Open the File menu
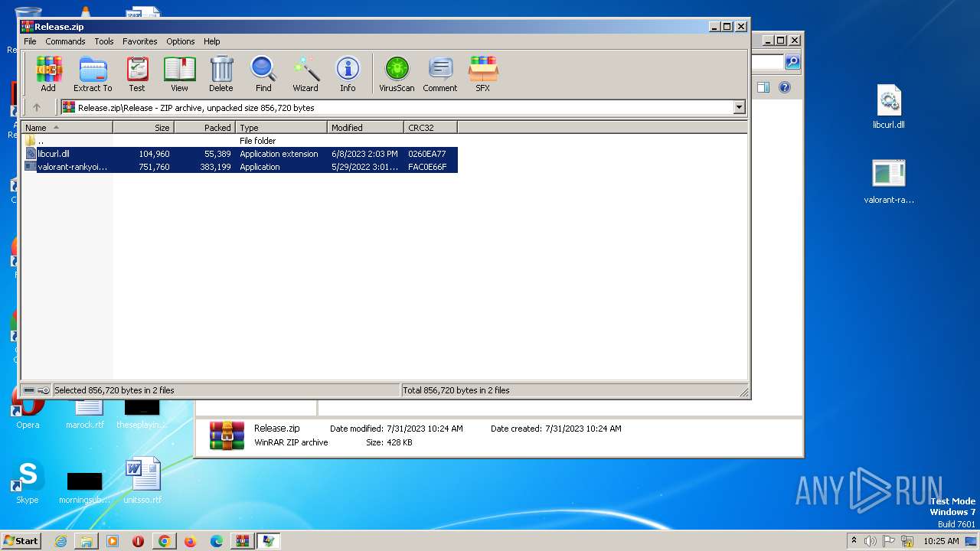This screenshot has width=980, height=551. (30, 41)
